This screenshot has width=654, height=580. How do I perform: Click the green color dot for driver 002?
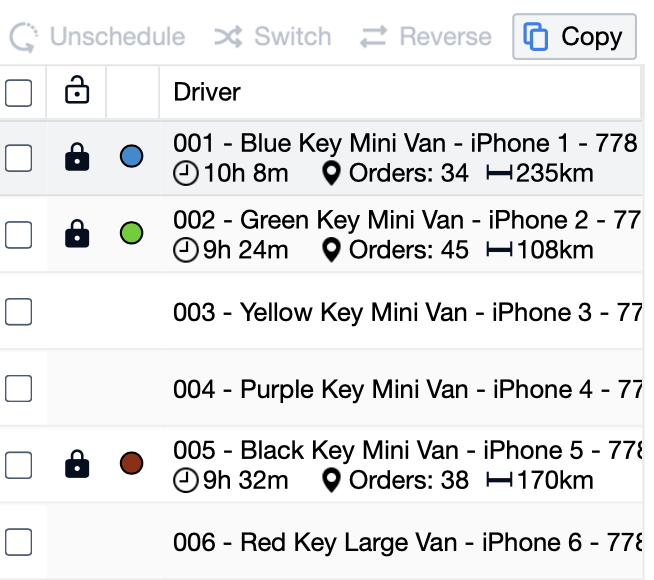131,234
